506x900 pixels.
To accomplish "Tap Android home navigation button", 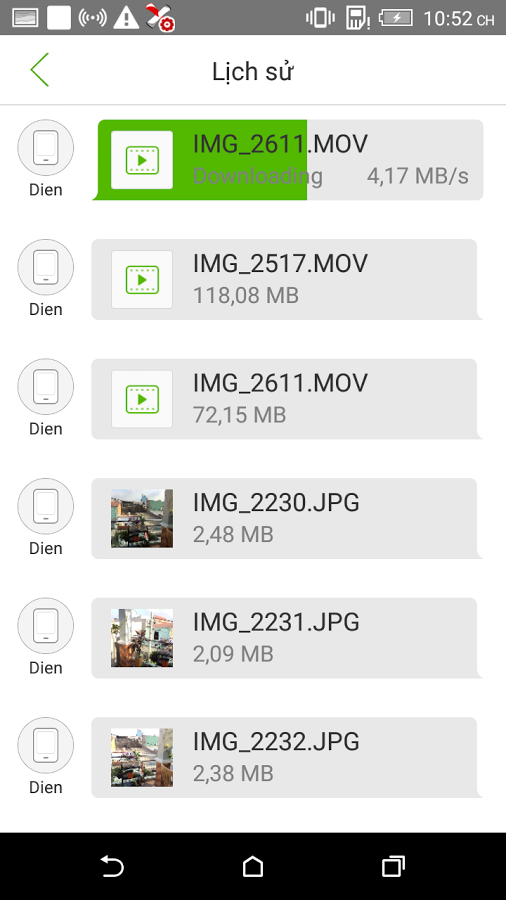I will click(253, 866).
